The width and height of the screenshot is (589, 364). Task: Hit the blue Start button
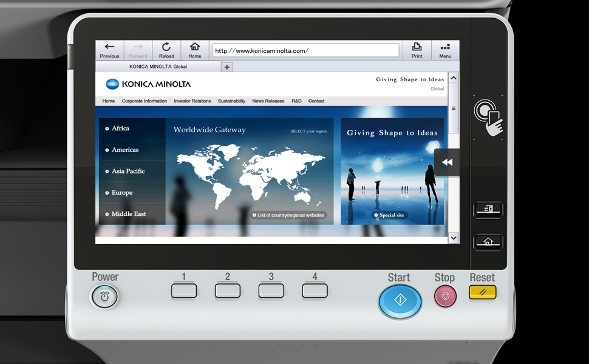(x=400, y=301)
